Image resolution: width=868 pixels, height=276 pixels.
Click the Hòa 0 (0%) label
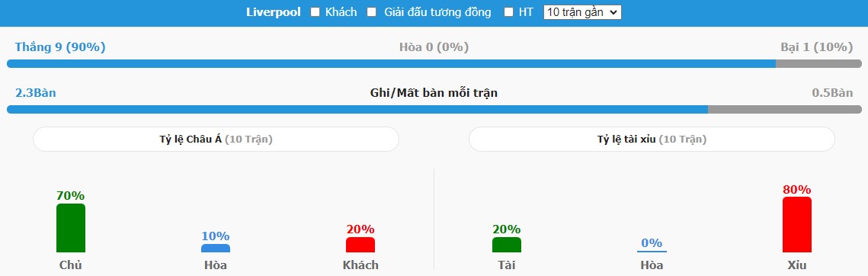pyautogui.click(x=434, y=47)
